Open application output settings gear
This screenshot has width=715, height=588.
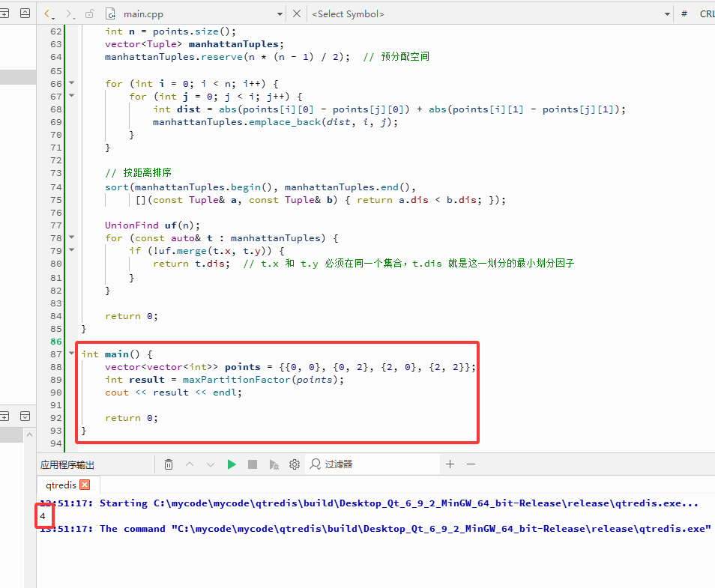tap(295, 464)
